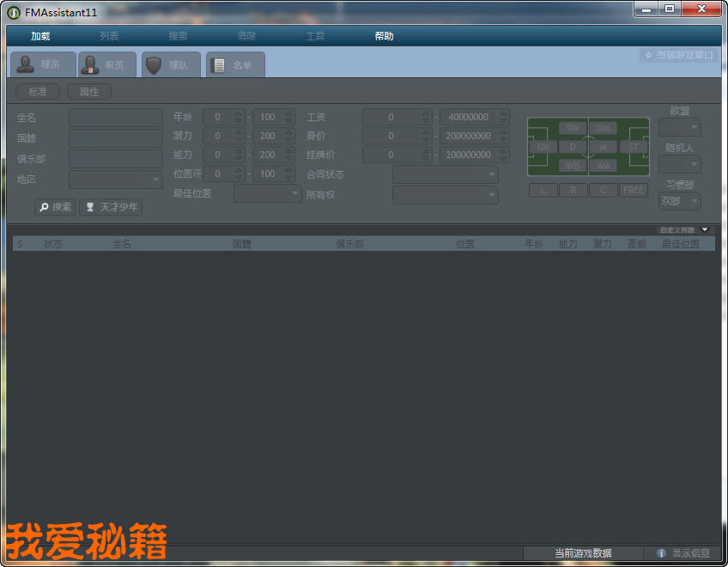Open the 帮助 menu

(384, 36)
